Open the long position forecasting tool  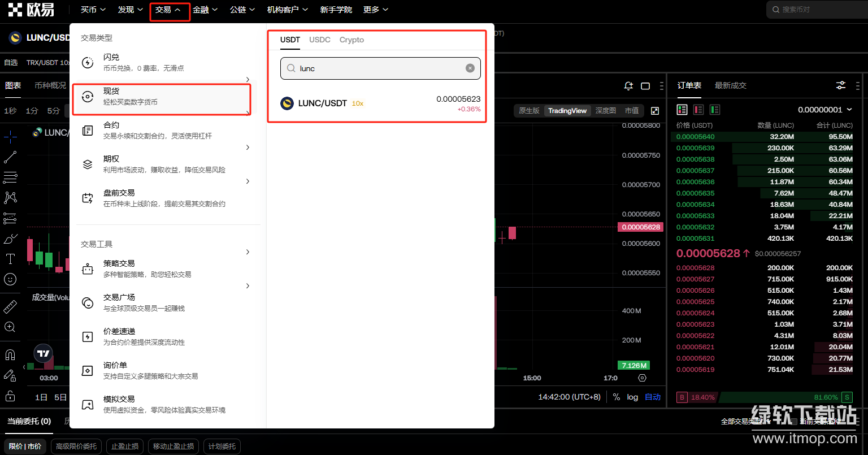click(10, 218)
